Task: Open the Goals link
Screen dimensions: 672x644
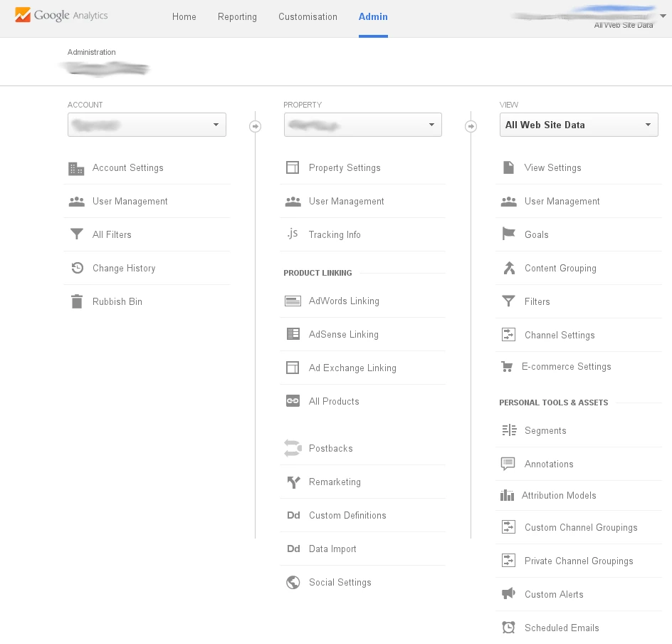Action: pyautogui.click(x=537, y=234)
